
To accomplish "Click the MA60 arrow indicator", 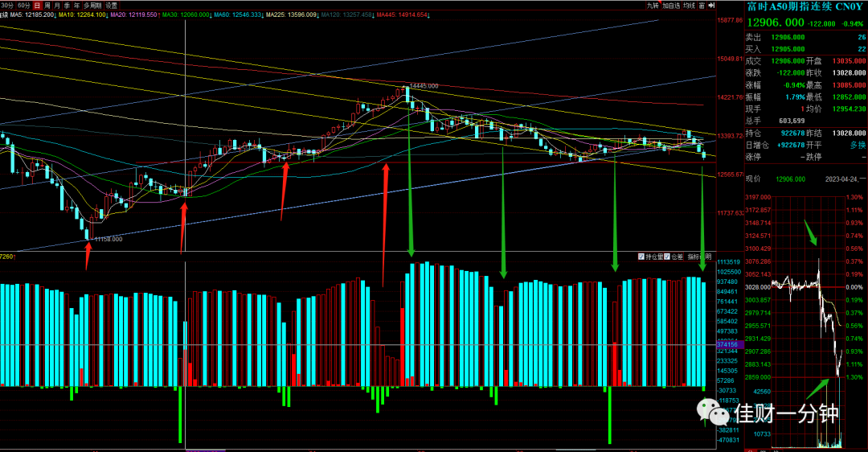I will tap(262, 15).
